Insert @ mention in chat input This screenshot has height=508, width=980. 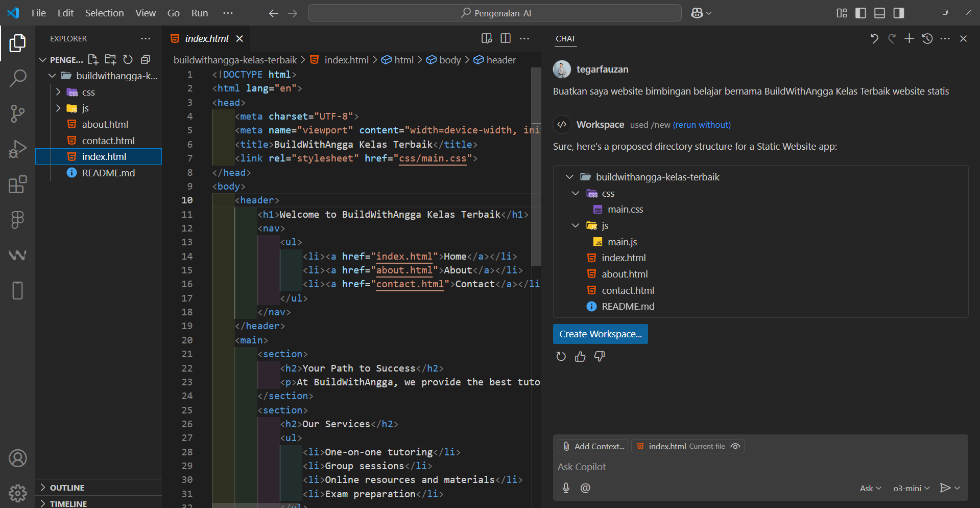coord(585,488)
